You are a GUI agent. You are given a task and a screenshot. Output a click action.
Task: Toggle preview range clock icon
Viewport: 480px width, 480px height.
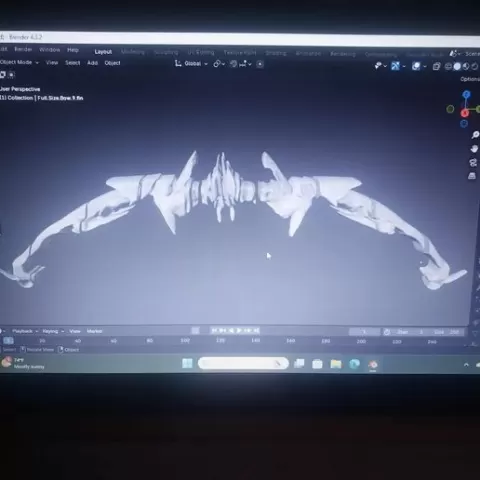387,332
